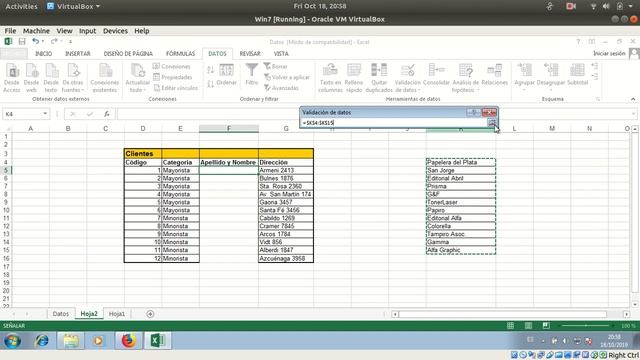Click Editar vínculos ribbon button

pos(175,88)
